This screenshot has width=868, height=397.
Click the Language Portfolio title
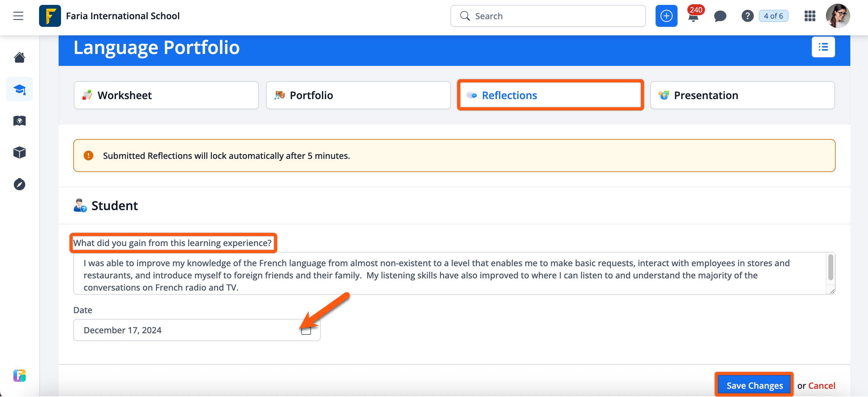coord(156,47)
